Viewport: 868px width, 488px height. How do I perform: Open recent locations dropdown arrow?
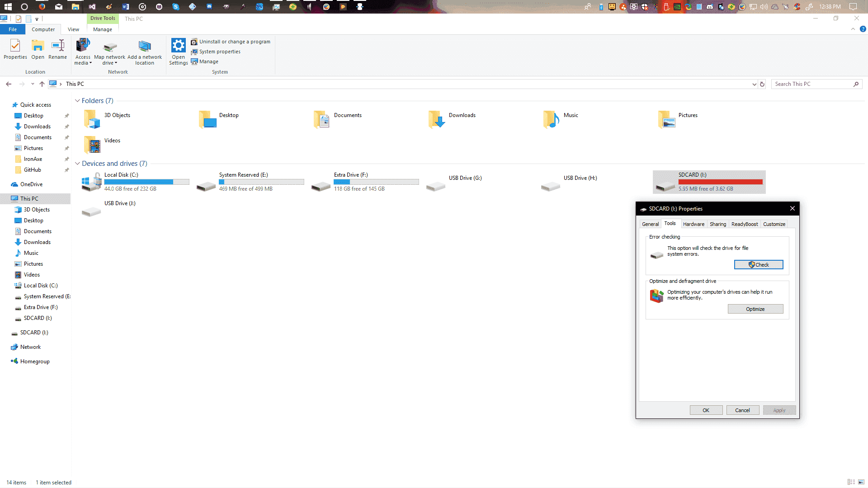pos(33,84)
